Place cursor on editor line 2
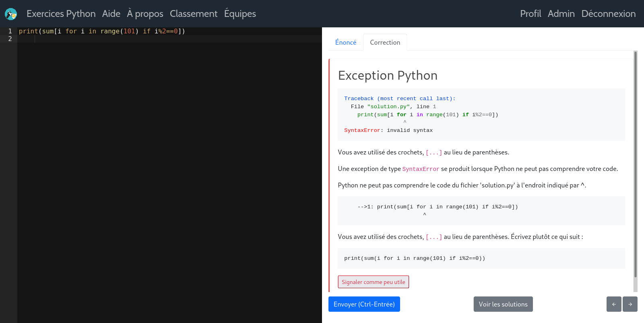 169,39
